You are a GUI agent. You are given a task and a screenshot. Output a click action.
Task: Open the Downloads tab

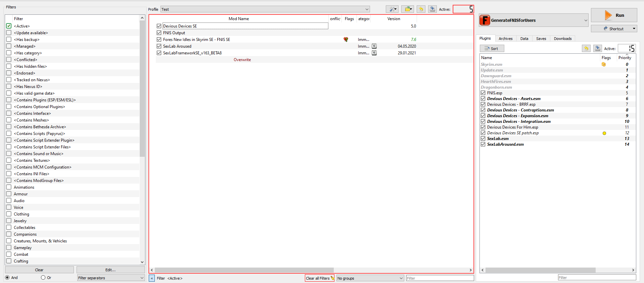563,39
